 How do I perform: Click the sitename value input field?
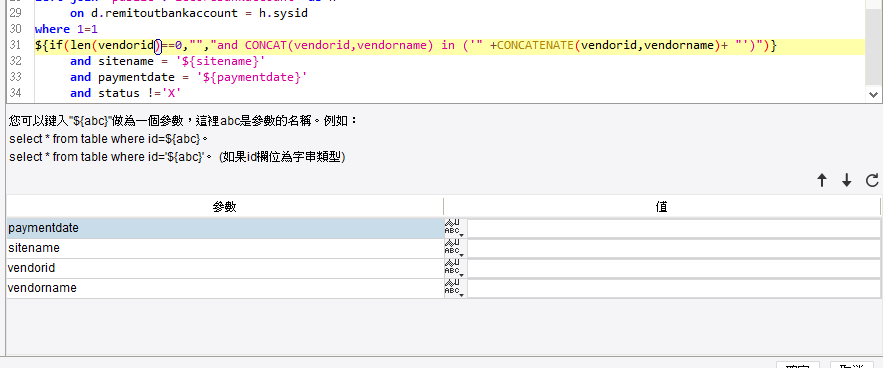(674, 249)
